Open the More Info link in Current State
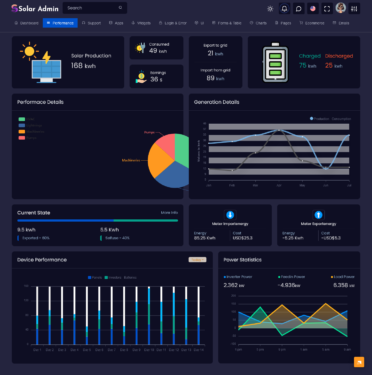372x375 pixels. tap(169, 213)
